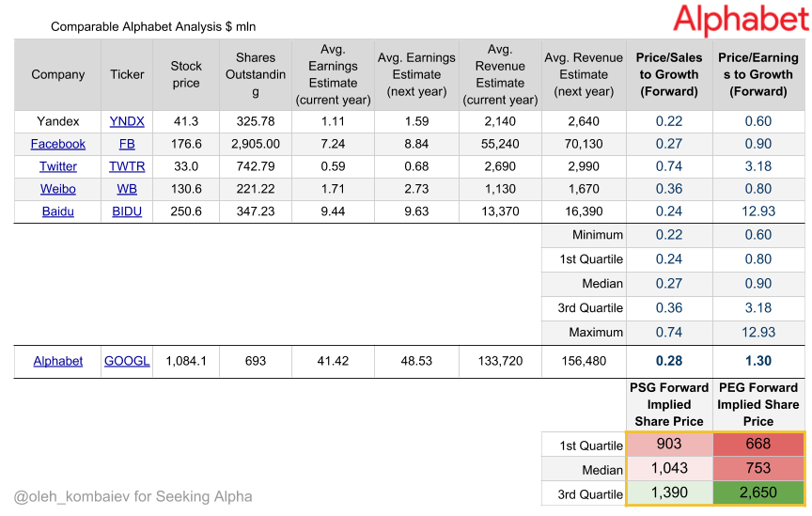Click the YNDX ticker link
Screen dimensions: 812x516
[x=127, y=121]
